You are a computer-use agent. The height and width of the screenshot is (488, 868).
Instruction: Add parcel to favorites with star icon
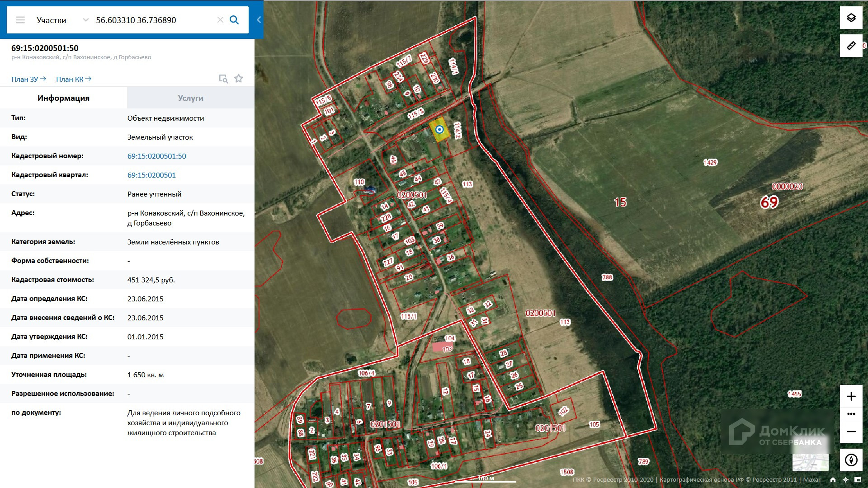(x=239, y=79)
